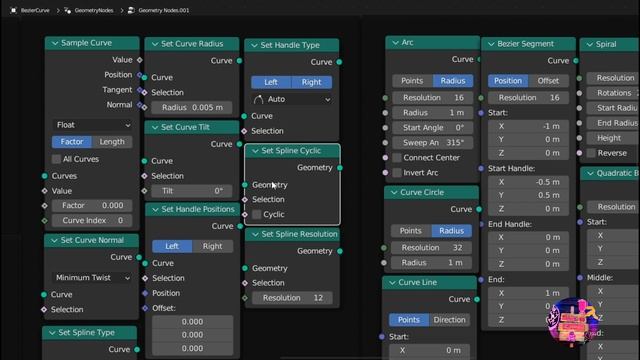Enable Connect Center checkbox in Arc node

pyautogui.click(x=397, y=158)
